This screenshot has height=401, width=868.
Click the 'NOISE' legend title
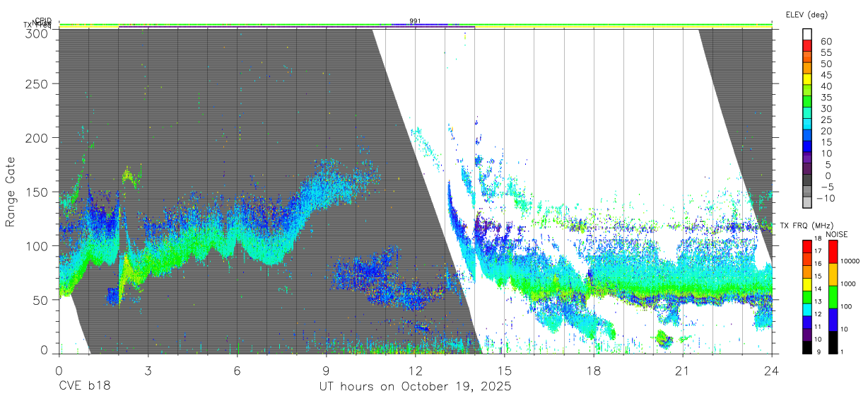(x=836, y=234)
